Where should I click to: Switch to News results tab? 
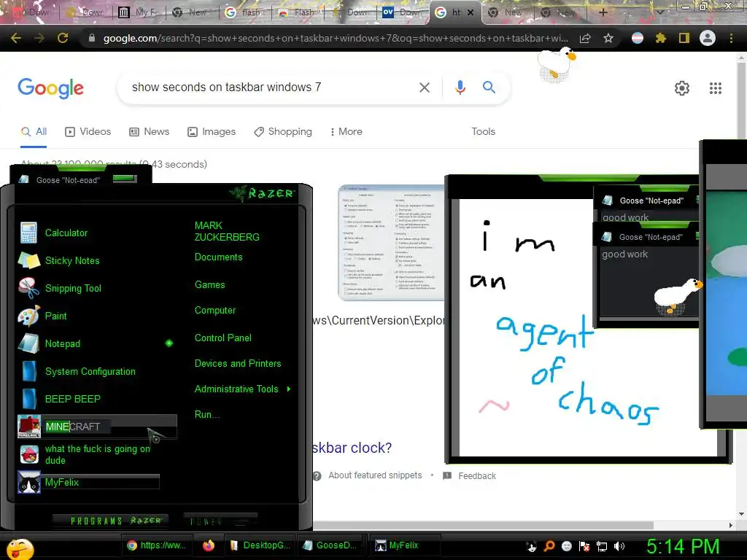click(149, 132)
